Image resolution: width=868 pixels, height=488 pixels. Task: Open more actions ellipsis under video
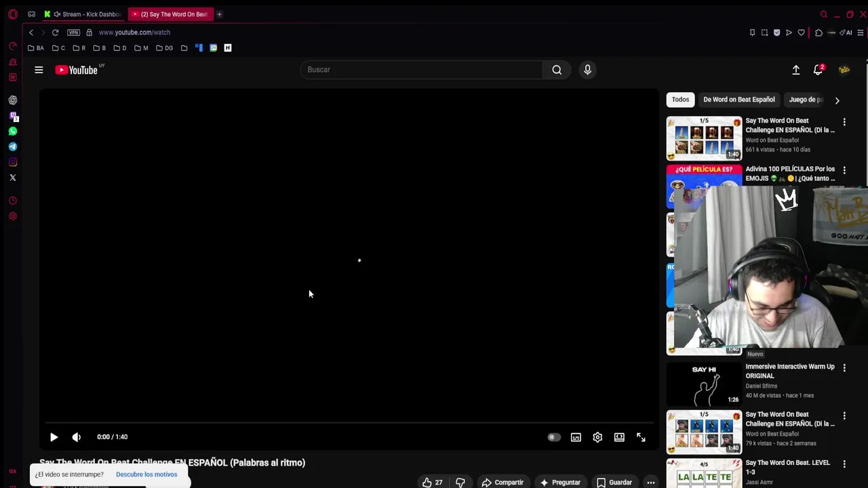coord(651,482)
